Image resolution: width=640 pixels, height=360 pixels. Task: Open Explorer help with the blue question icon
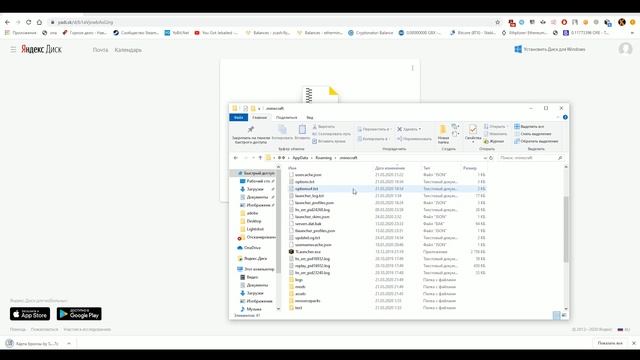(565, 117)
